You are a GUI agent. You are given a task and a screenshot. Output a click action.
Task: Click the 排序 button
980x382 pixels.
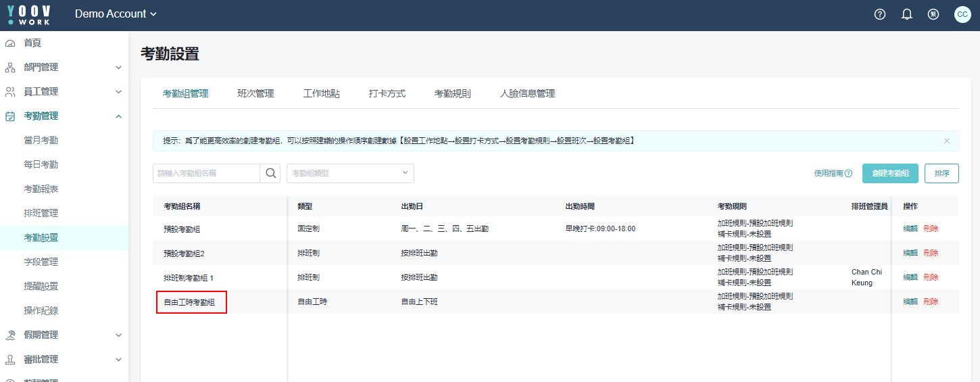[941, 173]
